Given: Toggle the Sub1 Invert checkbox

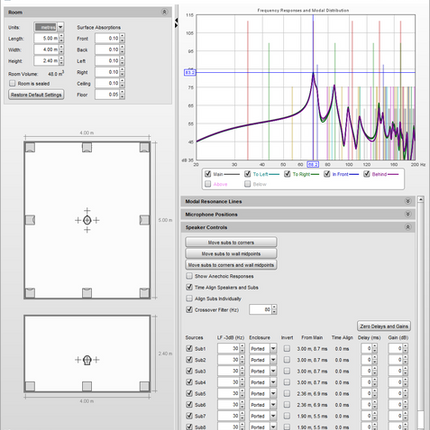Looking at the screenshot, I should tap(287, 348).
